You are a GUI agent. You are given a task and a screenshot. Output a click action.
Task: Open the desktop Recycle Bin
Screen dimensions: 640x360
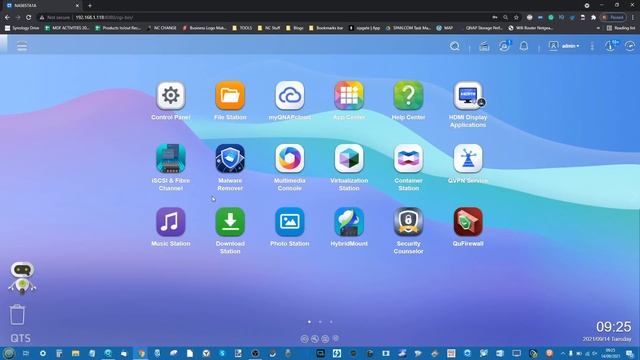(17, 314)
